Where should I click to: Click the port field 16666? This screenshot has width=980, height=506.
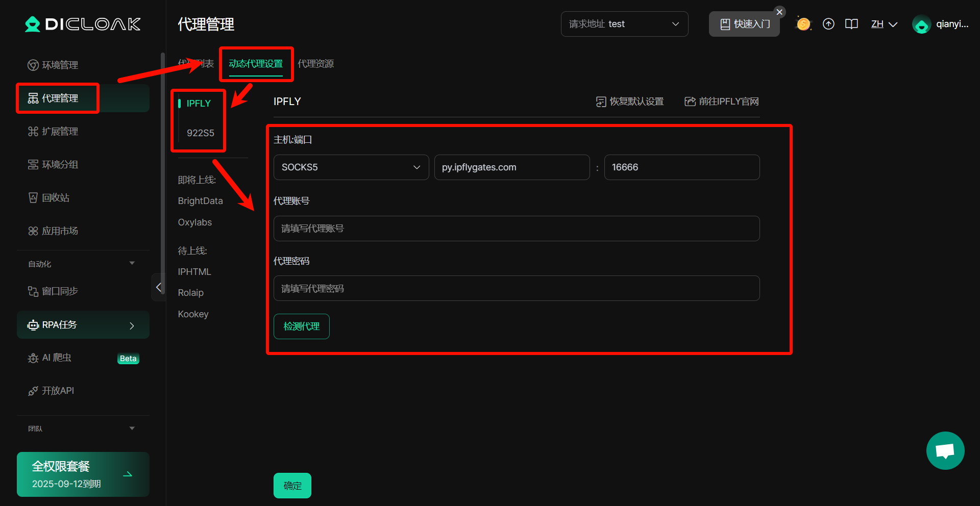pos(682,167)
